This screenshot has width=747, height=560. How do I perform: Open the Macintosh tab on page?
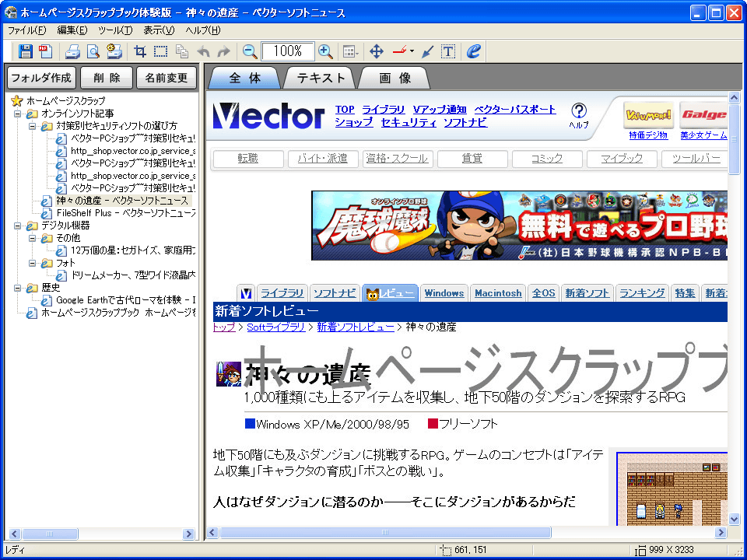[x=498, y=293]
